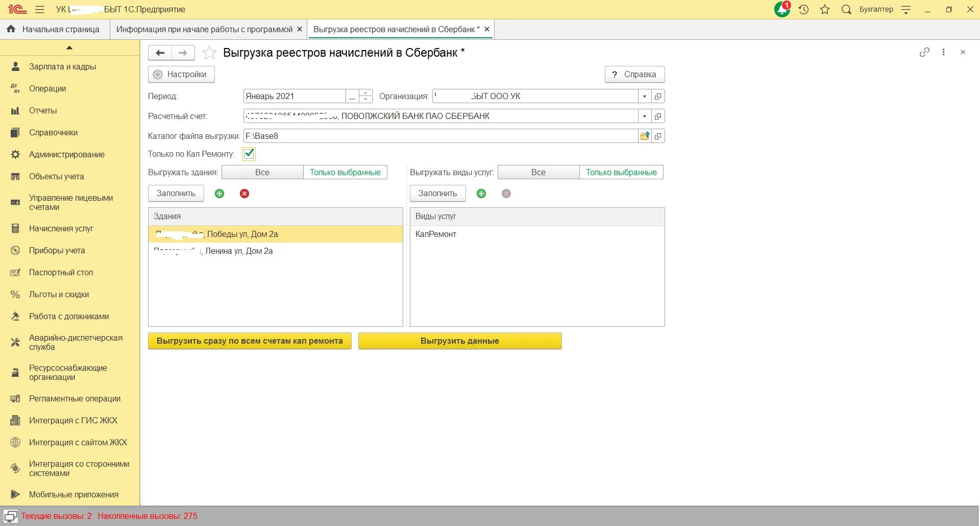980x526 pixels.
Task: Add form to favorites with star icon
Action: coord(209,53)
